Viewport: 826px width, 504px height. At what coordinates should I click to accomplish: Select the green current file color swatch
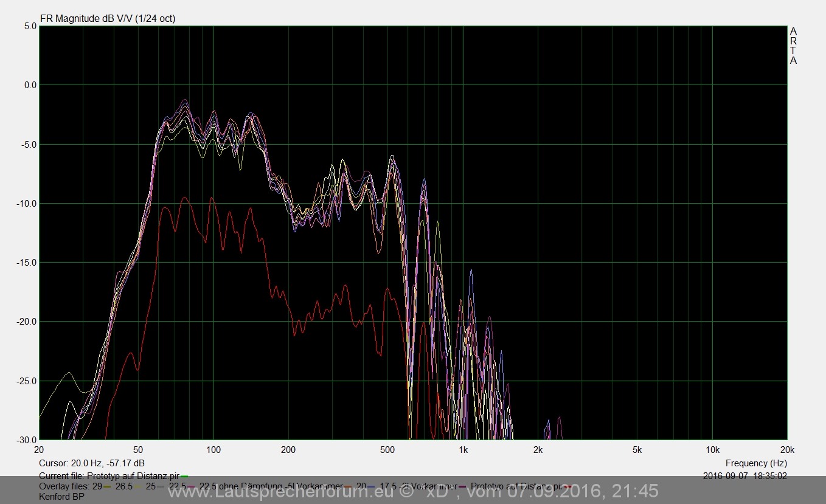(184, 477)
